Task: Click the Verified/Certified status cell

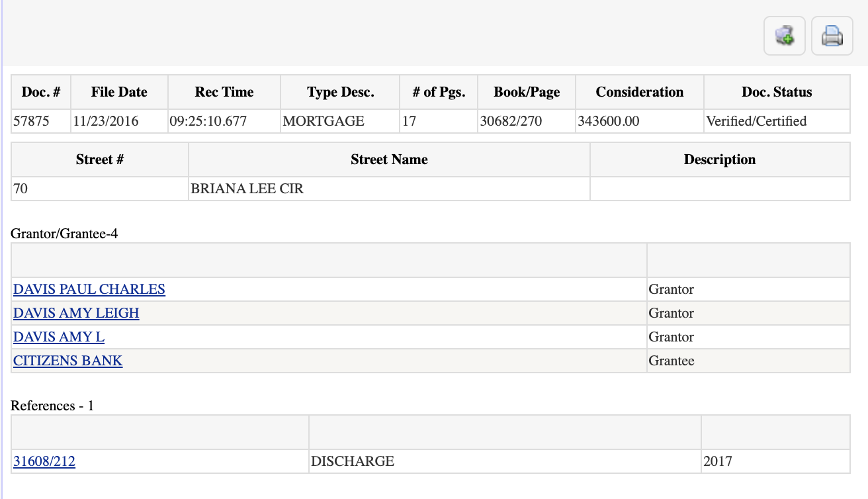Action: pos(756,121)
